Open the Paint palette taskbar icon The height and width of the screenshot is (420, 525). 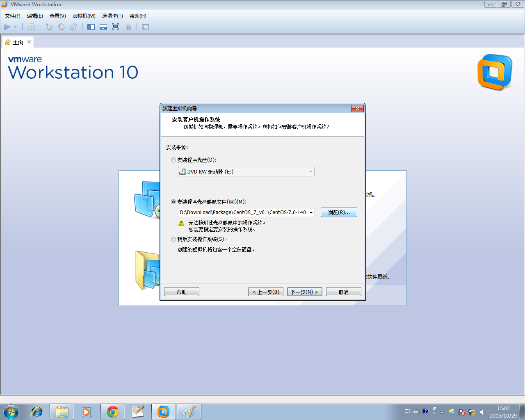[x=189, y=412]
